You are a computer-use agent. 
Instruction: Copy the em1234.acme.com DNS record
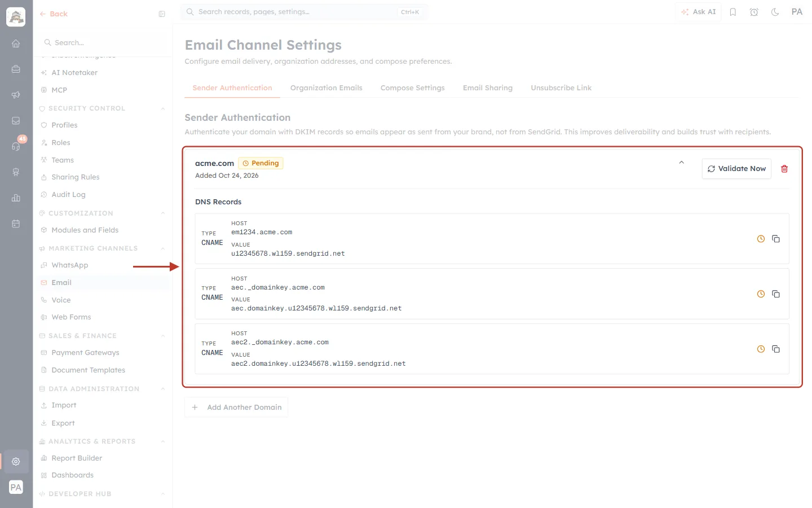(x=776, y=239)
